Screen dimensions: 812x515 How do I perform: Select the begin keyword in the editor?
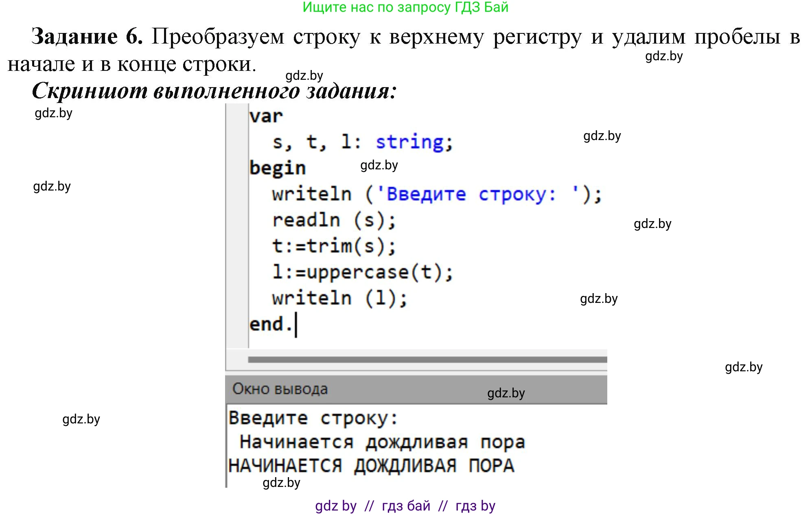pos(278,167)
